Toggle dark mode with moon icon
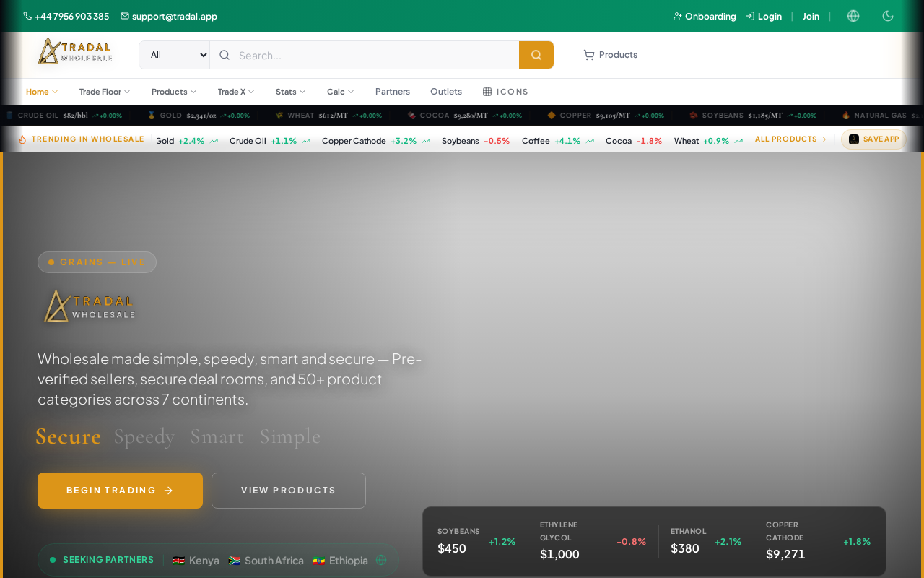This screenshot has height=578, width=924. tap(888, 16)
